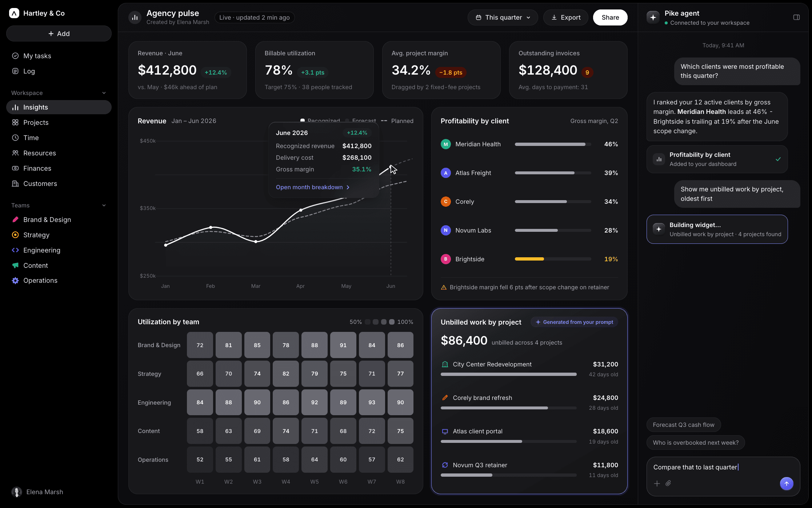Collapse the Teams section
This screenshot has width=812, height=508.
click(104, 205)
